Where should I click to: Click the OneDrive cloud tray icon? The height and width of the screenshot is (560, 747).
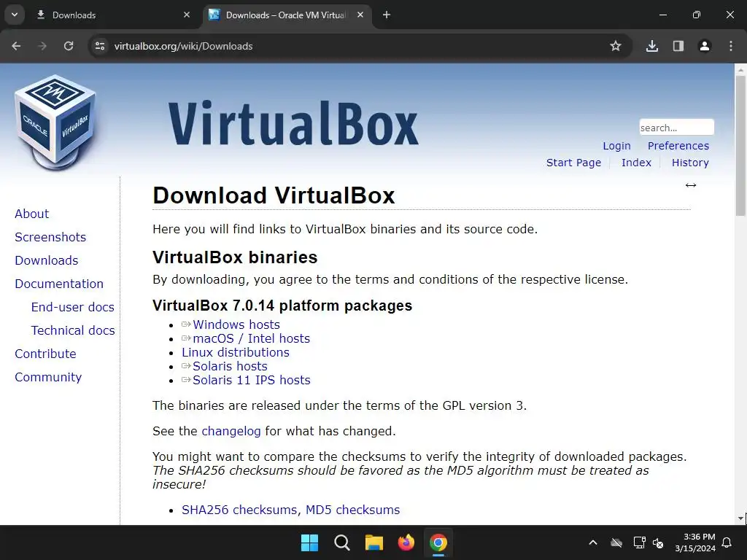click(x=616, y=542)
